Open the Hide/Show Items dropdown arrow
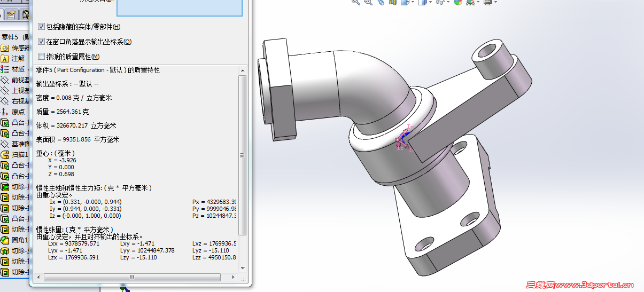The width and height of the screenshot is (644, 292). tap(447, 2)
